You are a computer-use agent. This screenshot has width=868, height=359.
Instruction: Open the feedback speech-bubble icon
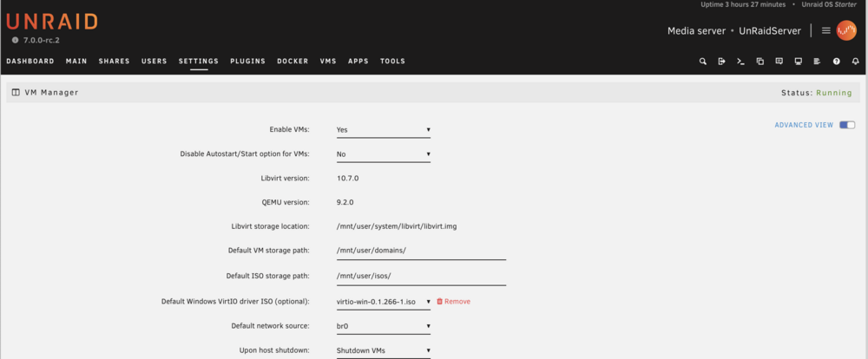click(x=779, y=62)
